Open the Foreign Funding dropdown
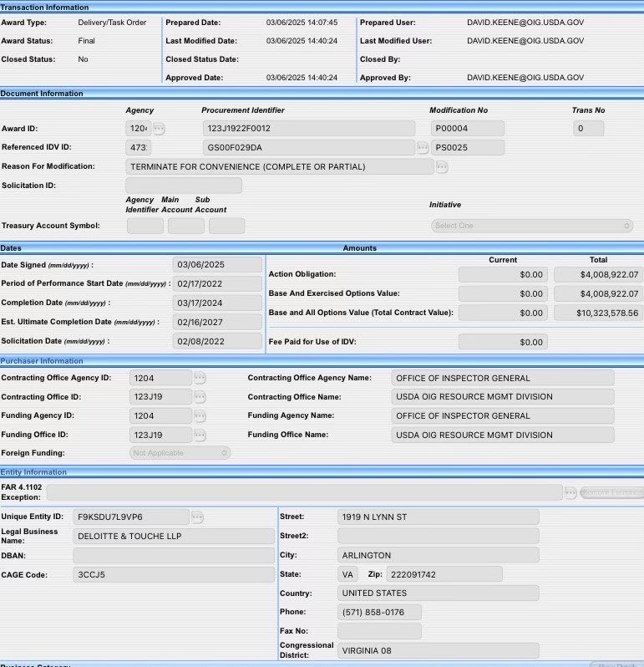This screenshot has height=667, width=644. click(180, 453)
